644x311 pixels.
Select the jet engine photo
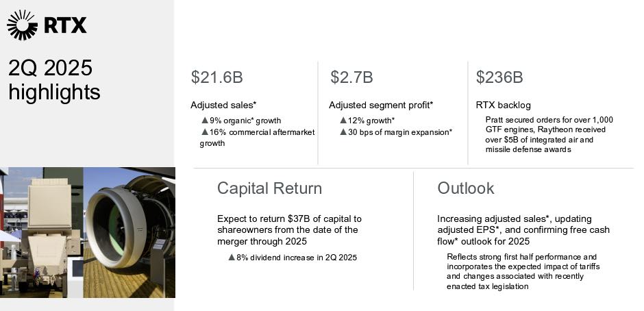(x=129, y=232)
